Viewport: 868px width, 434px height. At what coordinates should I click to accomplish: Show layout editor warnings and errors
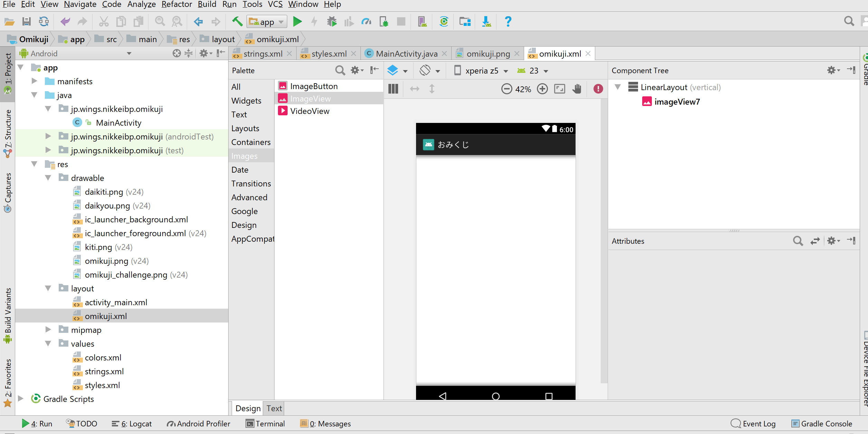[598, 89]
